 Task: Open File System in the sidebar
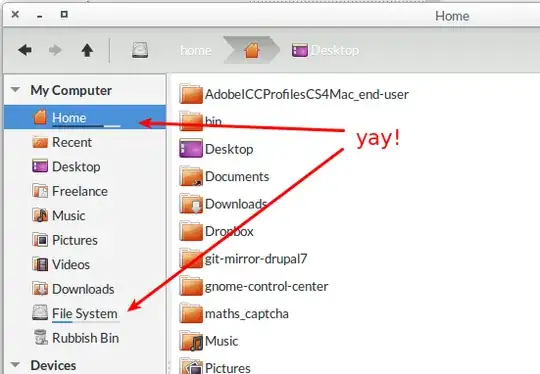[x=85, y=313]
